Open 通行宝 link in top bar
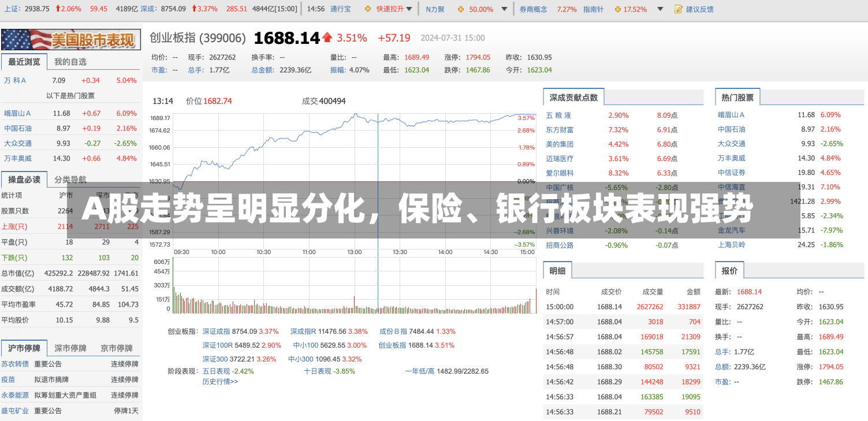This screenshot has width=868, height=421. point(341,9)
